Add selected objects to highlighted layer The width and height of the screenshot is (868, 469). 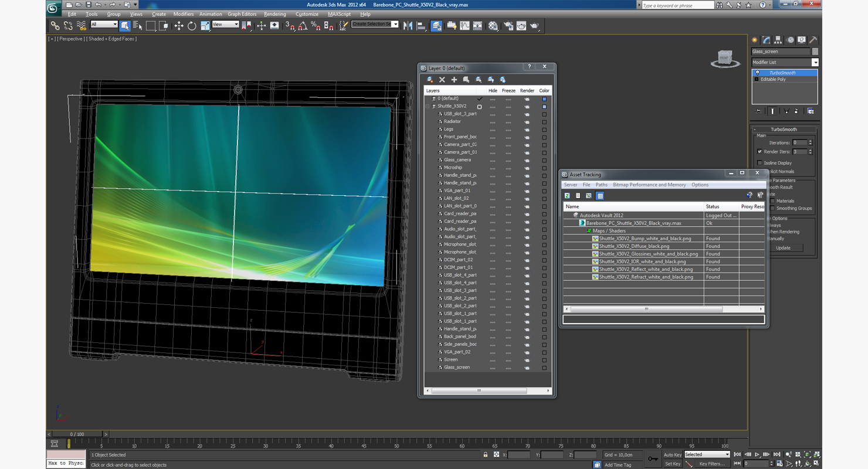pyautogui.click(x=454, y=80)
